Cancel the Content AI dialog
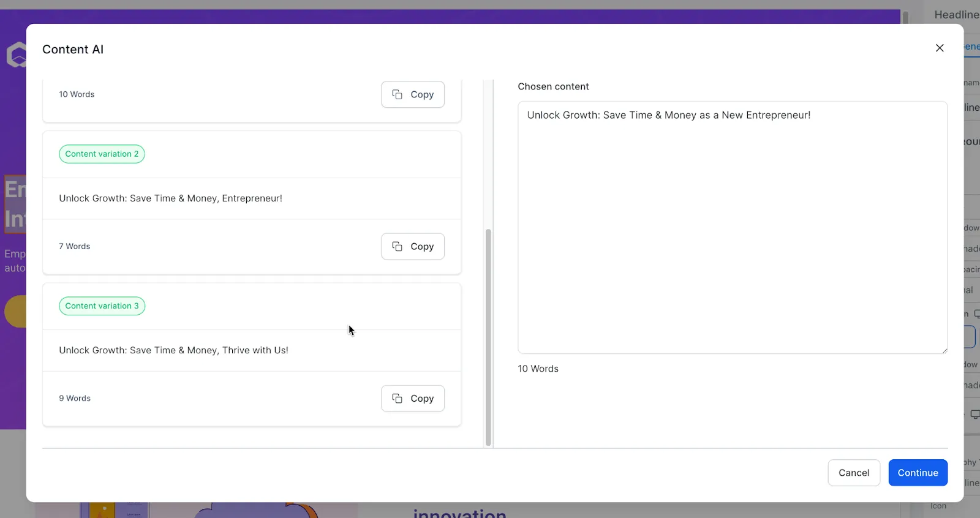This screenshot has height=518, width=980. (854, 473)
